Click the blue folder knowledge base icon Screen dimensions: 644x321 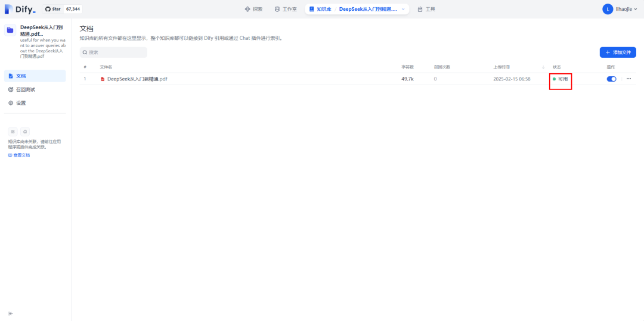[x=10, y=30]
